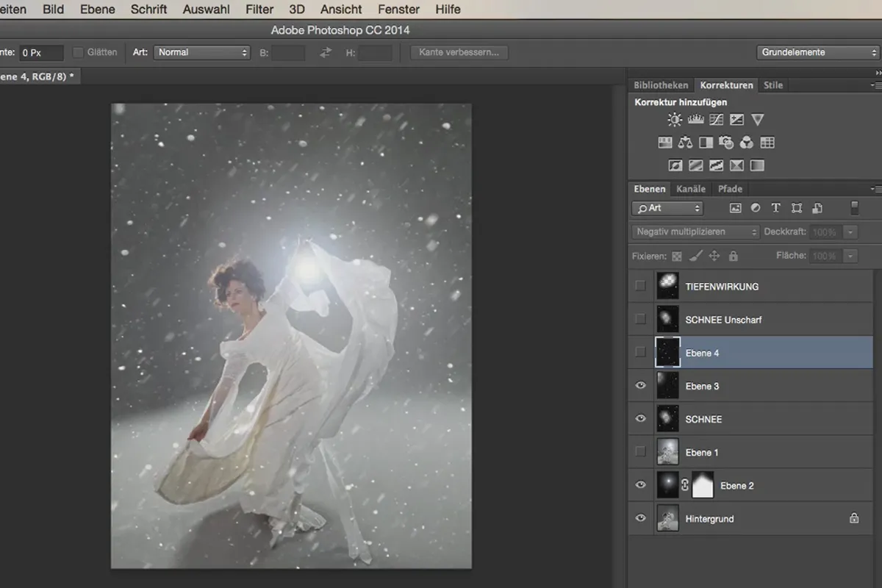882x588 pixels.
Task: Add a Threshold adjustment layer
Action: tap(716, 165)
